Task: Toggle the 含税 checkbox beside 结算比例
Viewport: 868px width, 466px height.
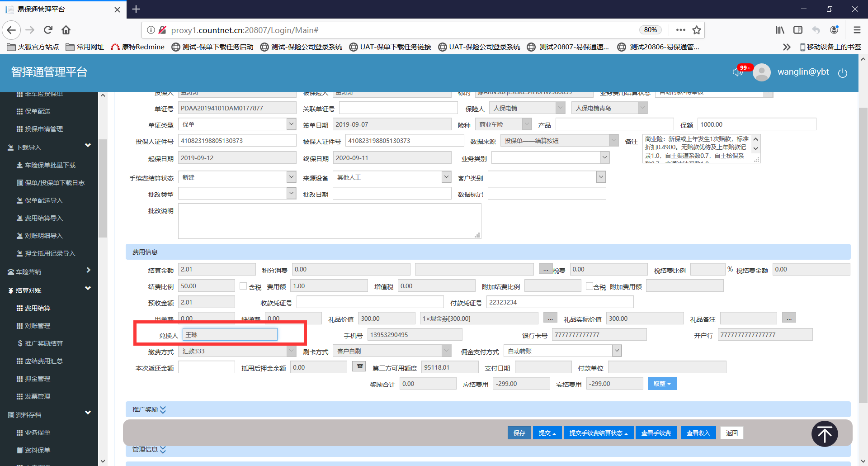Action: [243, 286]
